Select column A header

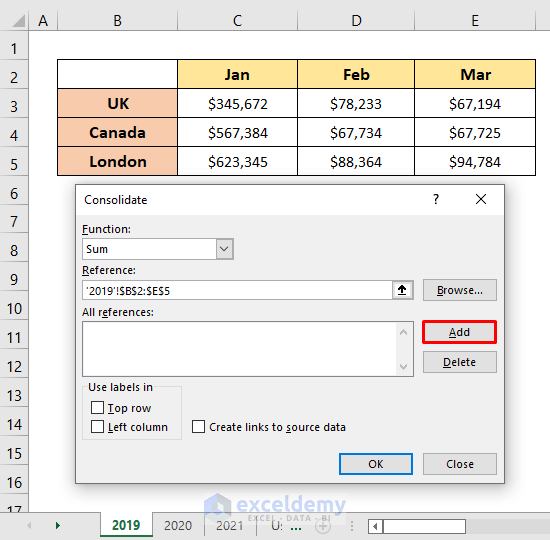click(x=43, y=21)
